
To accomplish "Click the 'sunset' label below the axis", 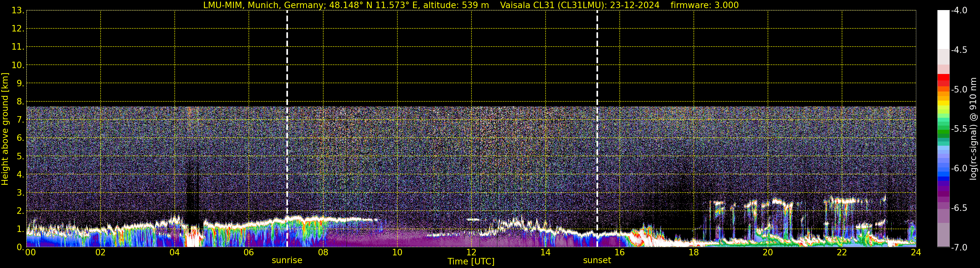I will coord(597,261).
